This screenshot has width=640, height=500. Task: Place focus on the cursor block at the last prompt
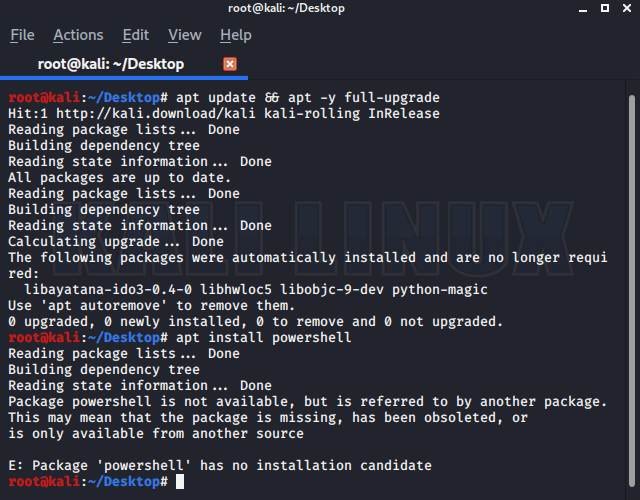point(180,482)
